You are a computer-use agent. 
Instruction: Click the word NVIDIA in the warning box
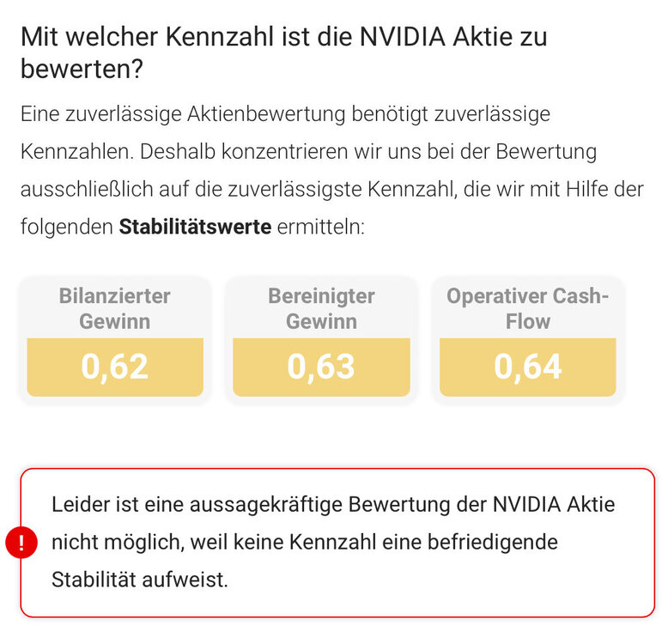(525, 504)
